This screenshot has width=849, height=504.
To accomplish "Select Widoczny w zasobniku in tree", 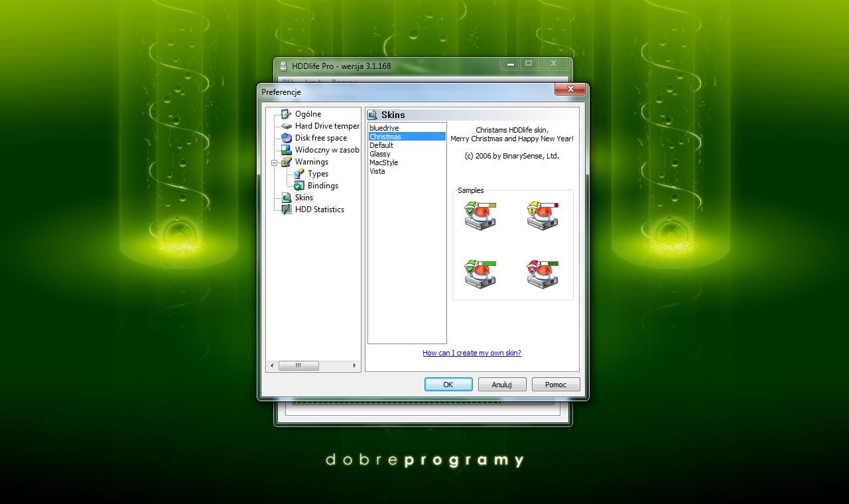I will click(x=327, y=150).
